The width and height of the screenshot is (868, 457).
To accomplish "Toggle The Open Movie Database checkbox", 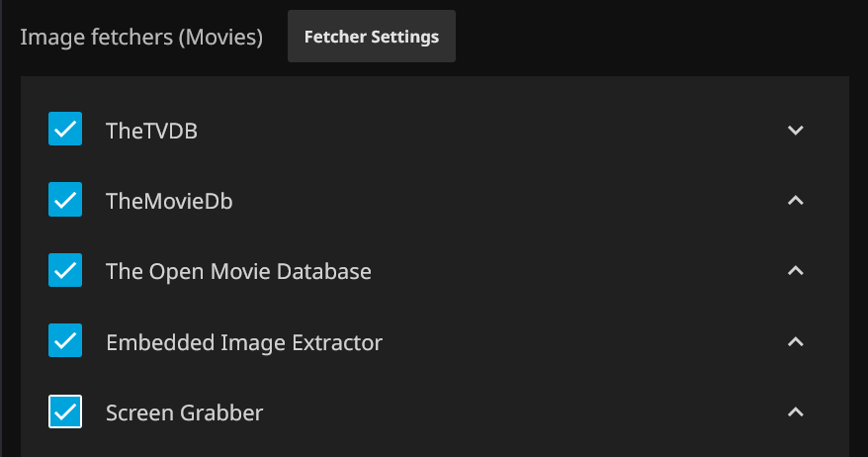I will 65,270.
